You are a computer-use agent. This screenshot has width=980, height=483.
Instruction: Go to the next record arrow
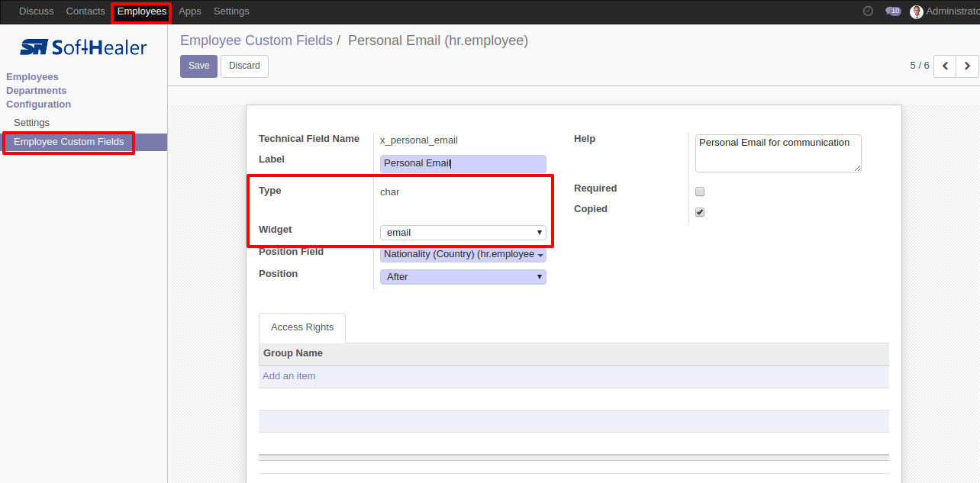tap(967, 66)
